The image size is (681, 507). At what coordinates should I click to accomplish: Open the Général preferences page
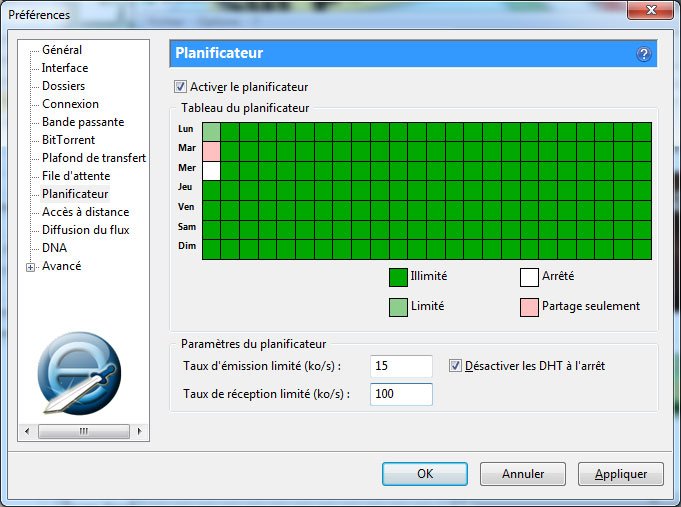coord(62,50)
